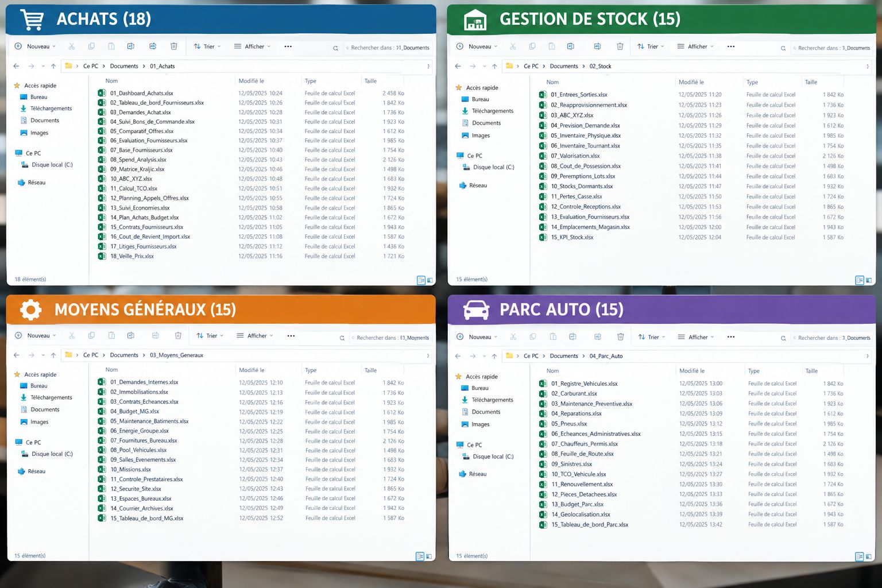Sort by the Taille column in Achats window
The height and width of the screenshot is (588, 882).
370,81
